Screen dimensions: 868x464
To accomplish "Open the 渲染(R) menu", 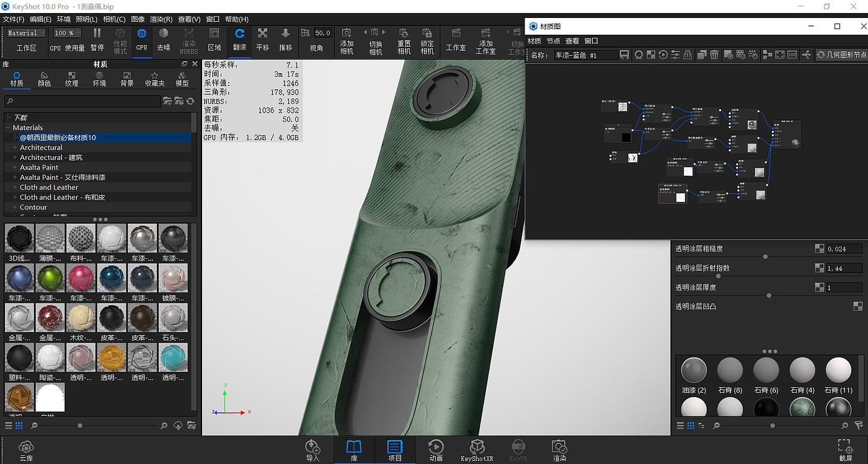I will [161, 20].
